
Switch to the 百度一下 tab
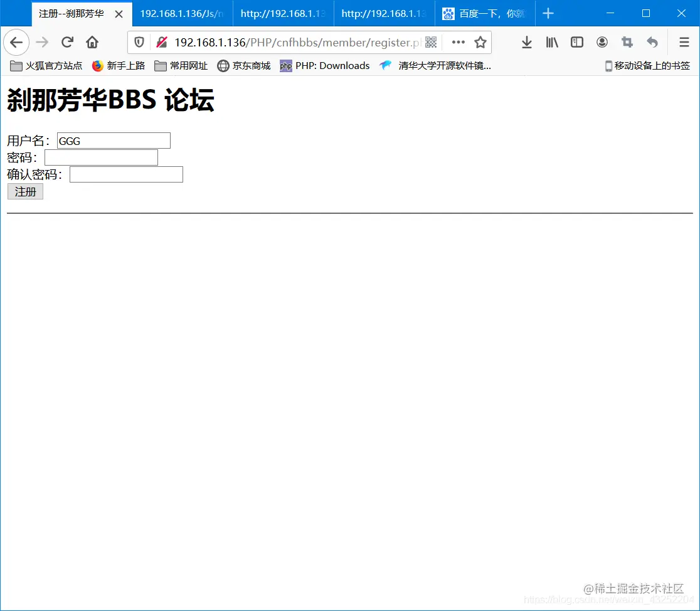pos(485,14)
